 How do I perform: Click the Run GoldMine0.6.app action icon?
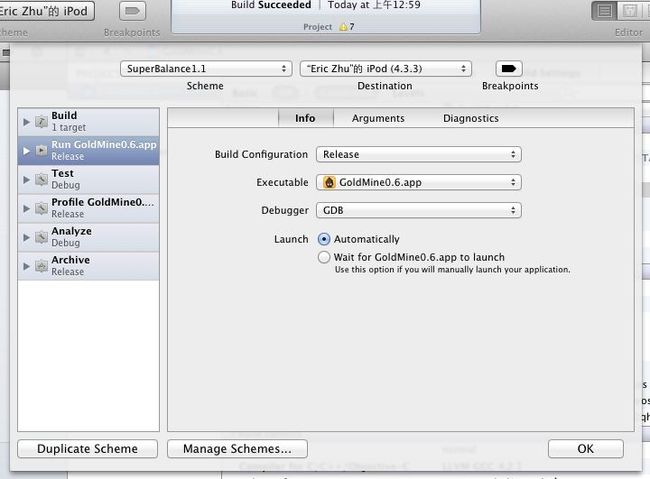[x=41, y=150]
